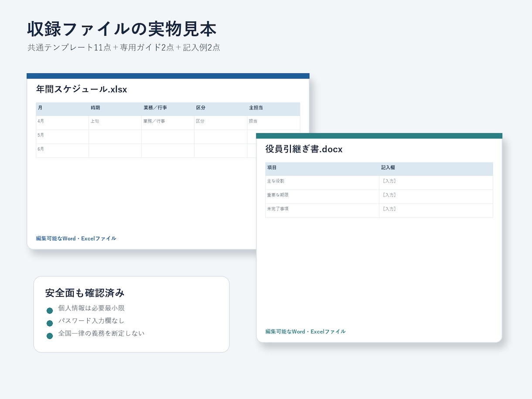Select the heading 安全面も確認済み
This screenshot has height=399, width=532.
(x=85, y=293)
